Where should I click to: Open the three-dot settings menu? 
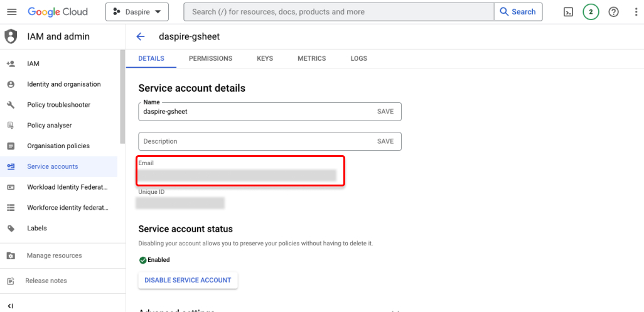click(x=636, y=12)
